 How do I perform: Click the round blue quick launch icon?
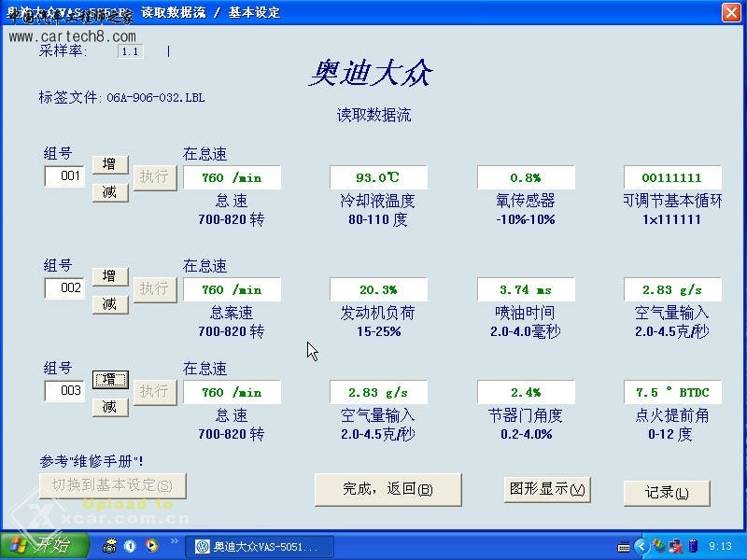130,546
